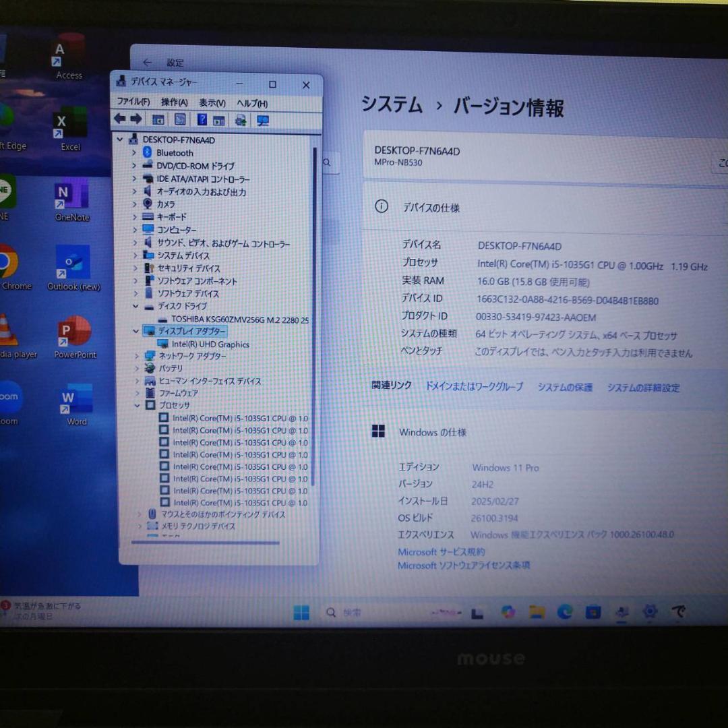Open the ファイル(F) menu
The height and width of the screenshot is (728, 728).
(x=133, y=101)
